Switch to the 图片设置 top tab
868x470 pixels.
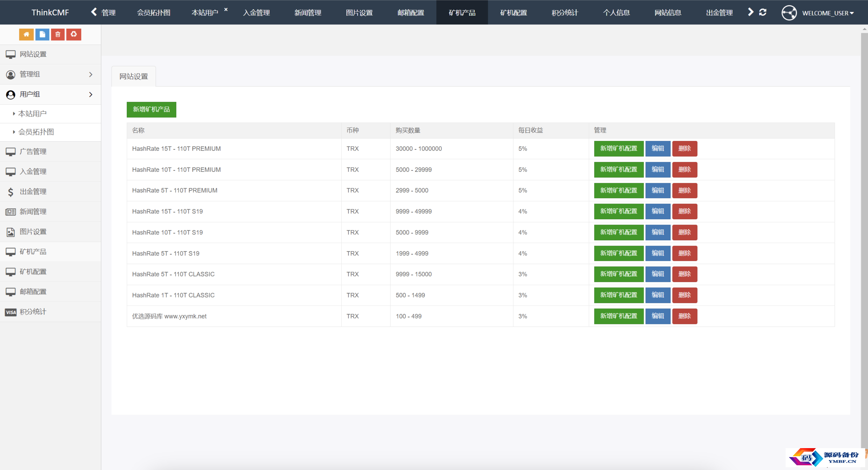click(359, 13)
